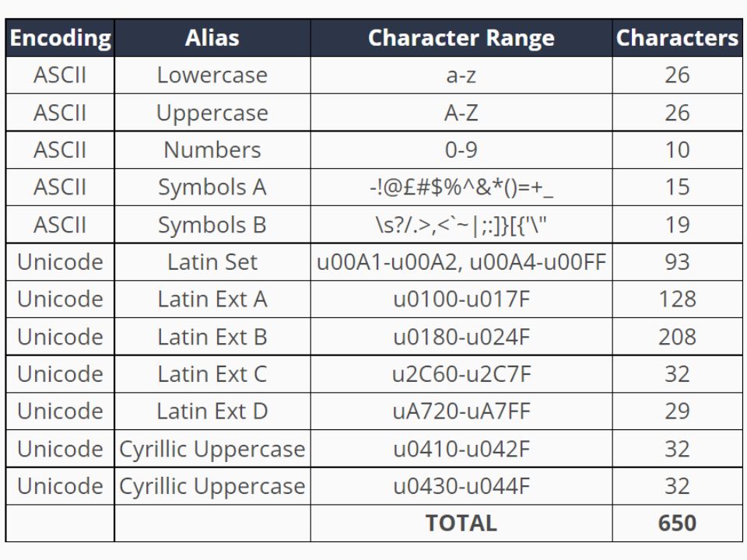Click the u0100-u017F range cell

click(x=461, y=299)
